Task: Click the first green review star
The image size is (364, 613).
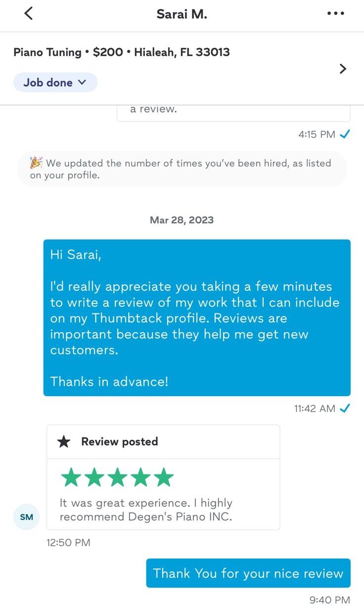Action: pyautogui.click(x=71, y=477)
